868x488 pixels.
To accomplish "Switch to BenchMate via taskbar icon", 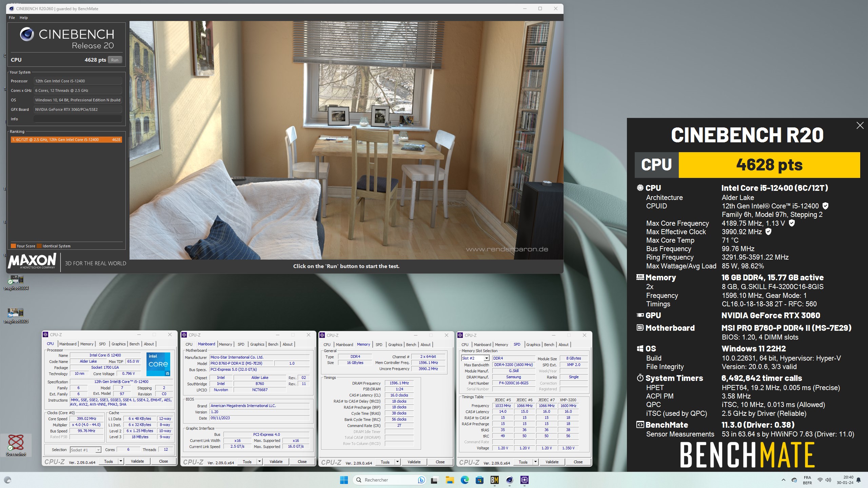I will click(x=495, y=480).
